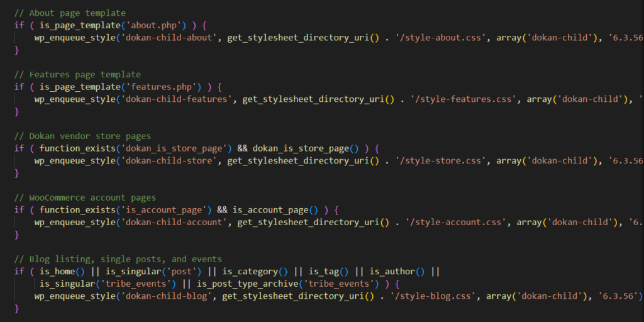644x322 pixels.
Task: Click the About page template comment
Action: pos(70,13)
